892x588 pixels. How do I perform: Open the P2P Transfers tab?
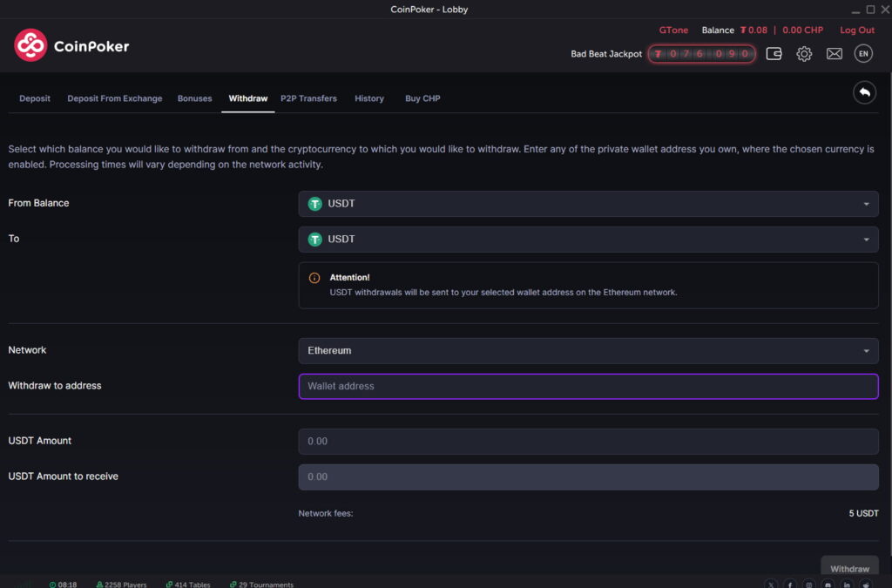coord(308,98)
